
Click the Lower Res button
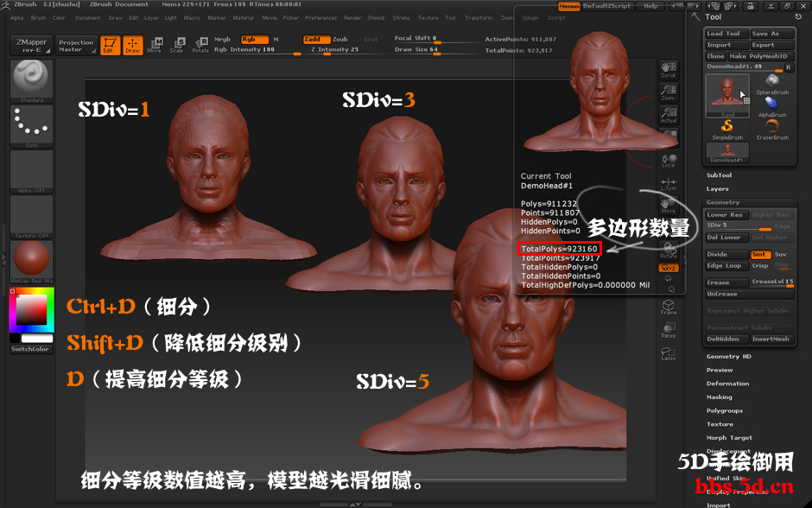click(x=727, y=214)
